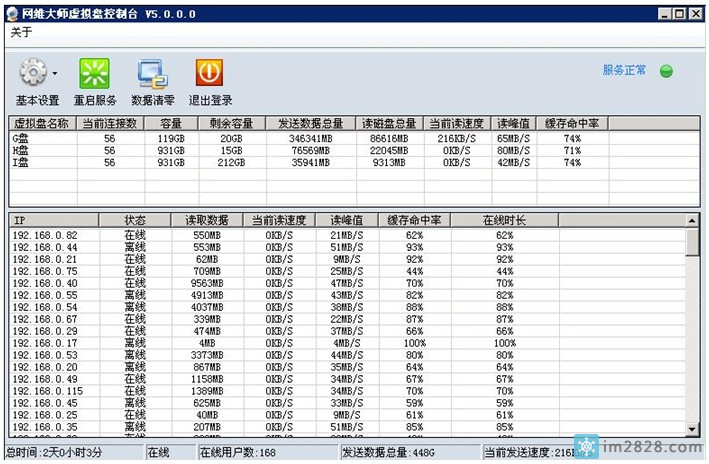The height and width of the screenshot is (464, 709).
Task: Open the 基本设置 gear icon
Action: (x=33, y=72)
